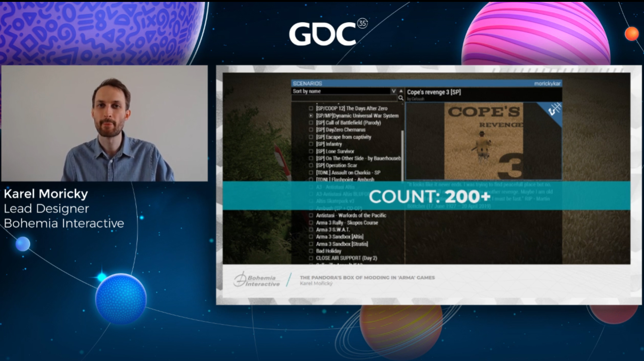The image size is (644, 361).
Task: Tick the Antistasi - Warlords of the Pacific checkbox
Action: (311, 215)
